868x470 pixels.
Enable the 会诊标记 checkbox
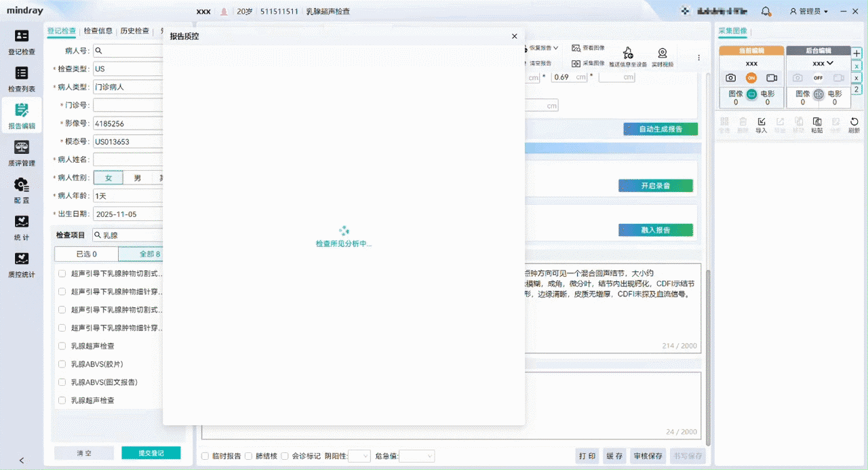pos(285,456)
